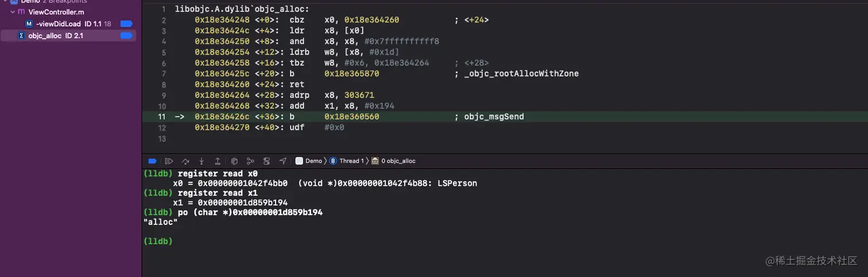Image resolution: width=868 pixels, height=277 pixels.
Task: Open the Environment Overrides button
Action: pos(266,161)
